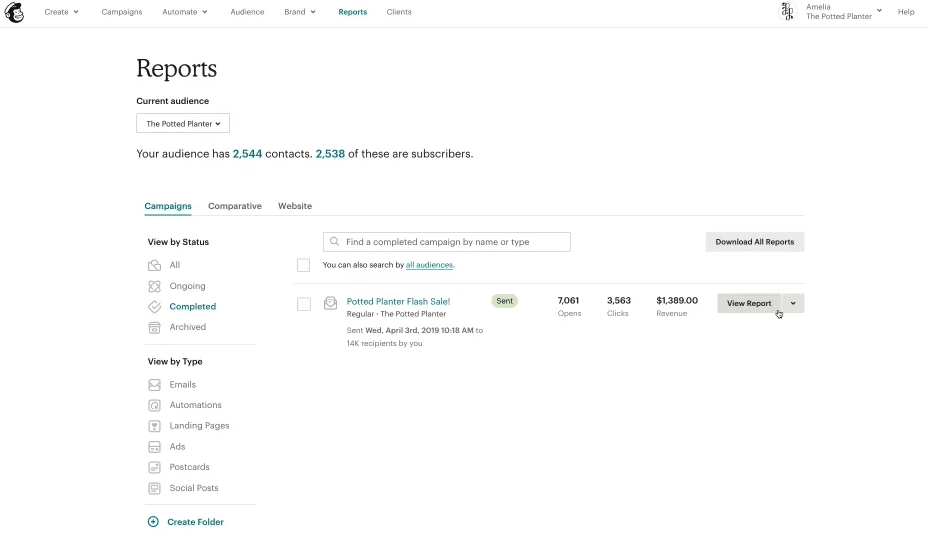Click the Create Folder plus icon

click(x=153, y=522)
